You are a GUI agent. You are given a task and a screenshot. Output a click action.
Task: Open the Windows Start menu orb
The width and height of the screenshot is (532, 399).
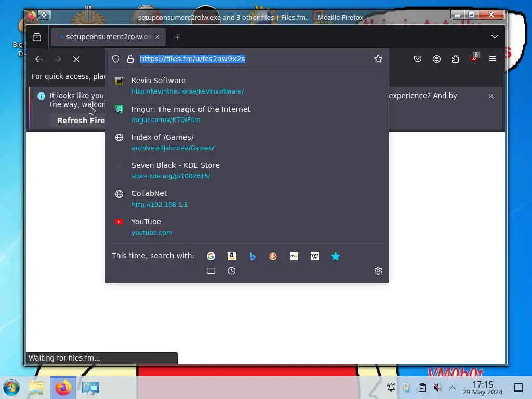click(11, 388)
